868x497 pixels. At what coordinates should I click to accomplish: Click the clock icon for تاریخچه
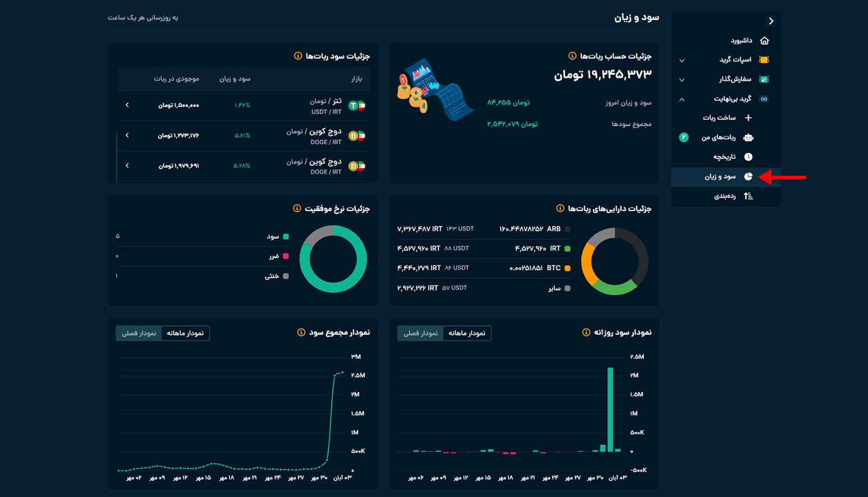(x=748, y=157)
